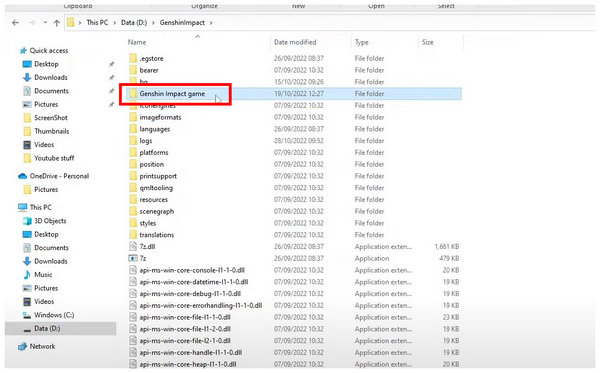Select This PC in navigation pane

(x=35, y=207)
